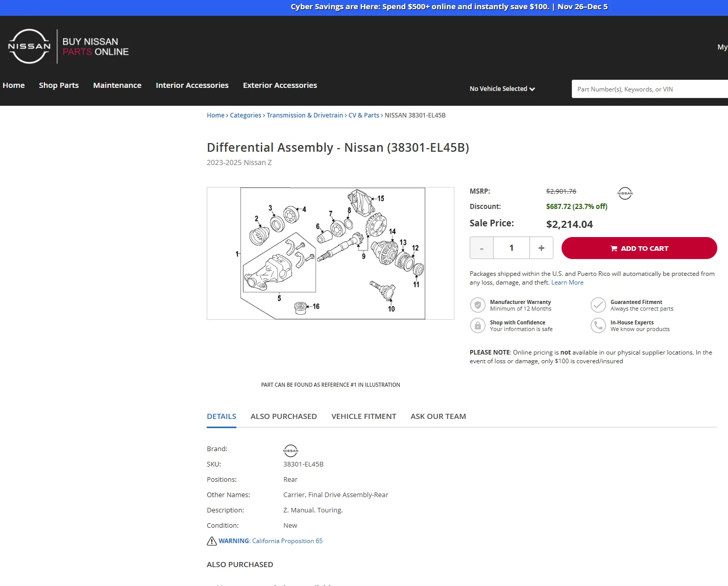This screenshot has height=586, width=728.
Task: Decrease quantity with the minus button
Action: [x=481, y=248]
